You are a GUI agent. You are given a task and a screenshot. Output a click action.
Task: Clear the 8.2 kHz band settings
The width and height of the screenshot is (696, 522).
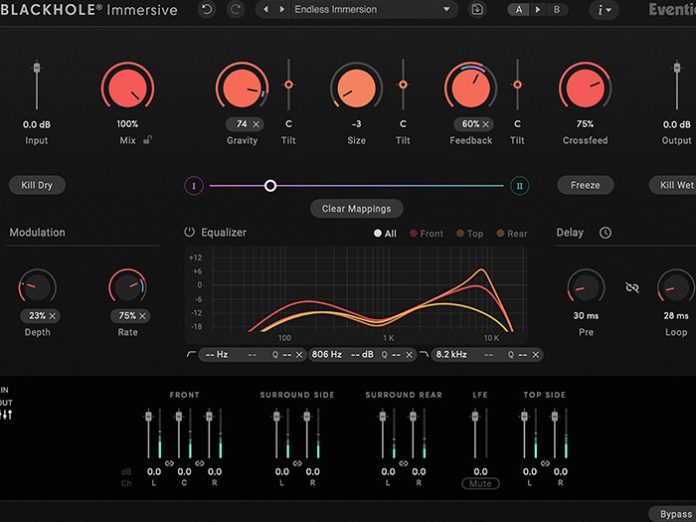(x=536, y=355)
